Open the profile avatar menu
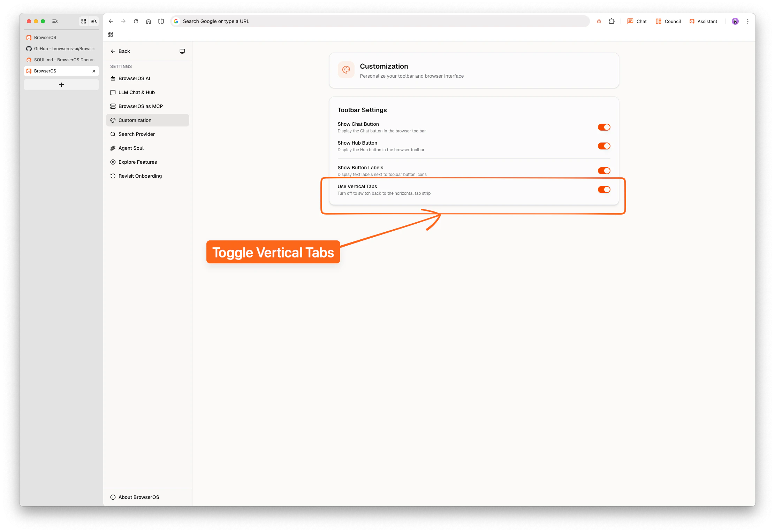Screen dimensions: 775x532 tap(735, 21)
